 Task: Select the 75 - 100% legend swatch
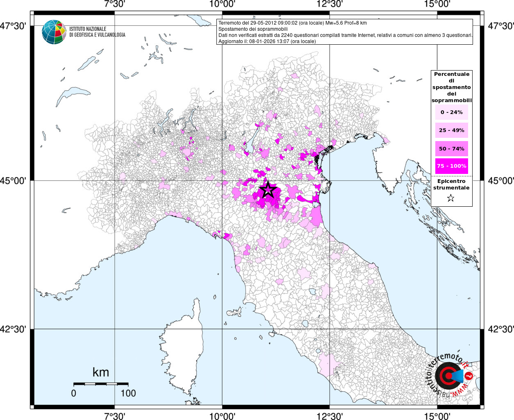pyautogui.click(x=451, y=166)
